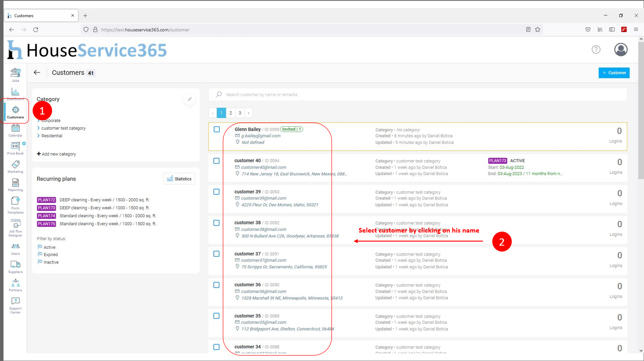Image resolution: width=644 pixels, height=361 pixels.
Task: Click the previous page arrow
Action: click(212, 113)
